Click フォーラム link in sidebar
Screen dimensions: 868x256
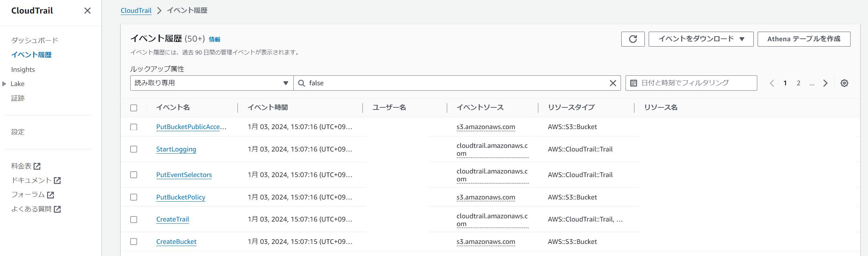coord(28,195)
